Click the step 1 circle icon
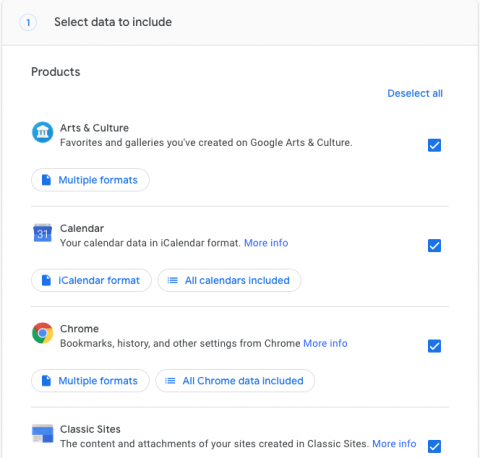The width and height of the screenshot is (480, 458). tap(28, 23)
